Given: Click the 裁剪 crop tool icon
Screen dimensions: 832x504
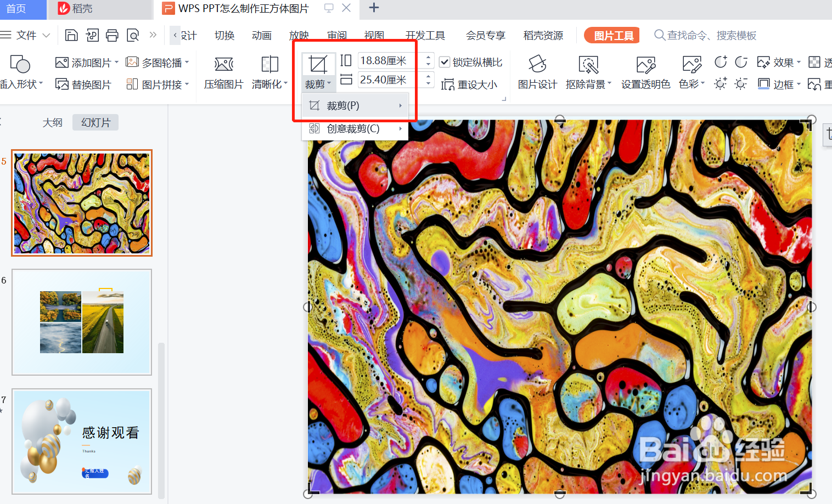Looking at the screenshot, I should (x=318, y=65).
